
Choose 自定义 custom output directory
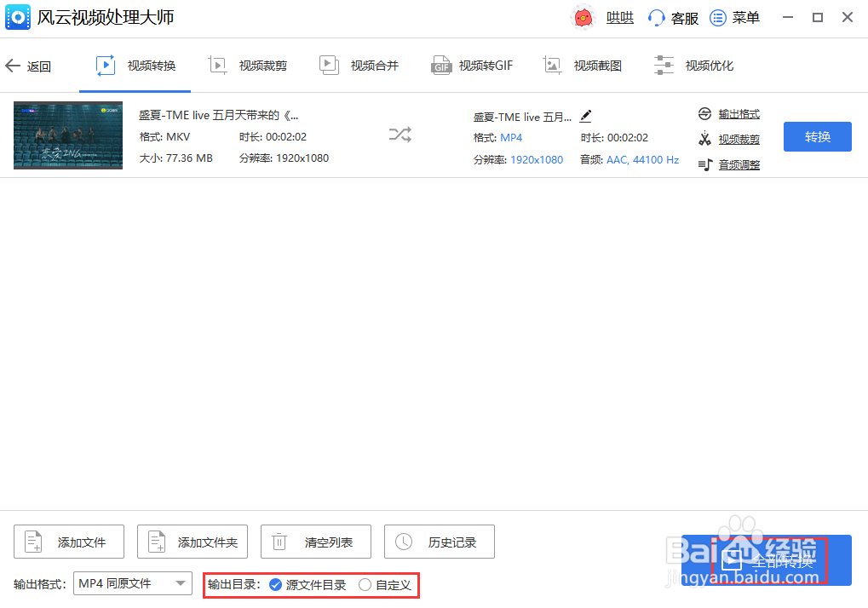click(x=365, y=585)
